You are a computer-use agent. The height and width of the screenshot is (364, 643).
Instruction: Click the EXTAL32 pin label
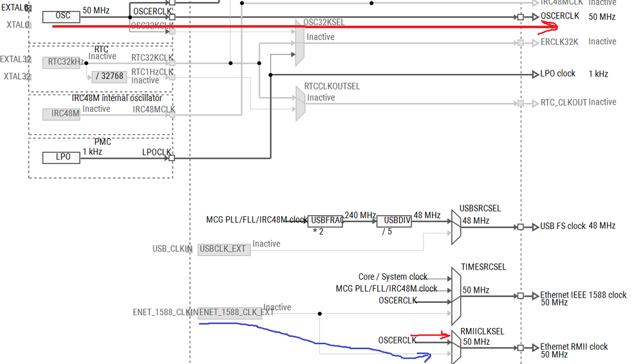pos(15,59)
